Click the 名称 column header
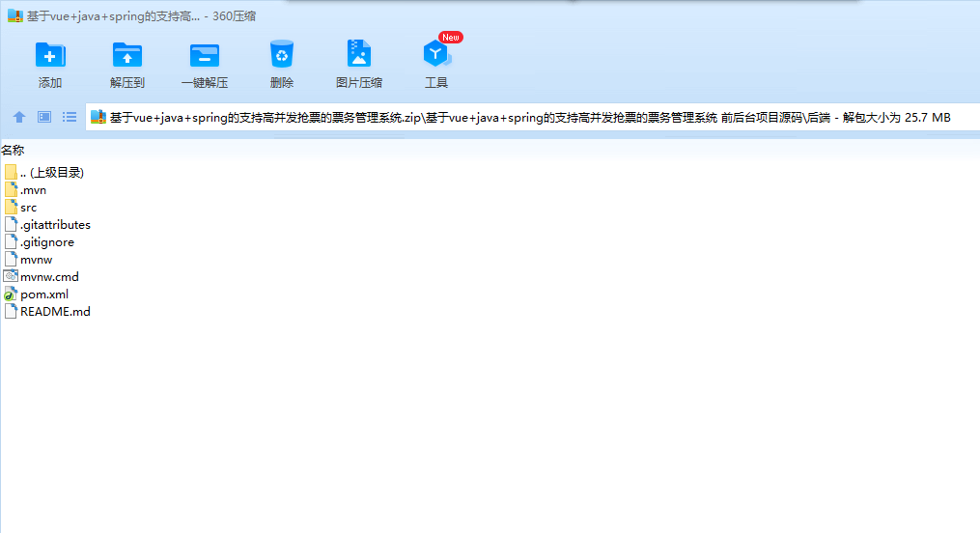This screenshot has height=533, width=980. click(x=13, y=150)
